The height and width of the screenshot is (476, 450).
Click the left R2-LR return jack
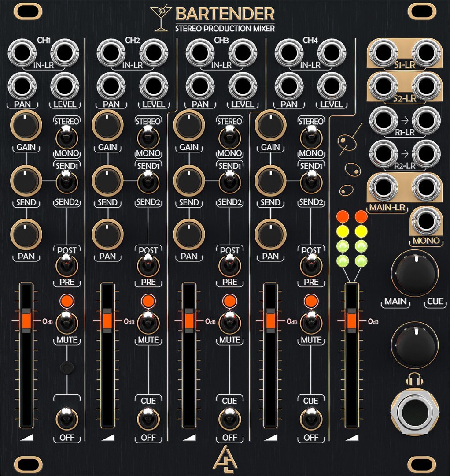pos(384,153)
